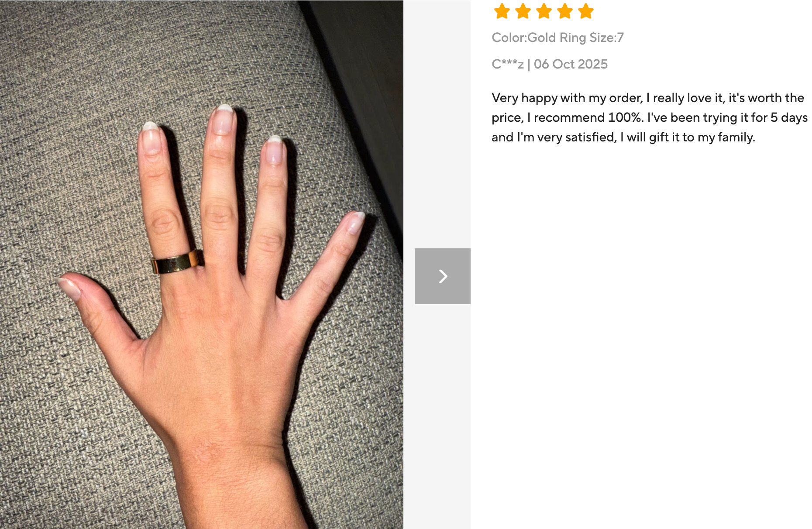Click the review date 06 Oct 2025
The width and height of the screenshot is (812, 529).
coord(571,64)
